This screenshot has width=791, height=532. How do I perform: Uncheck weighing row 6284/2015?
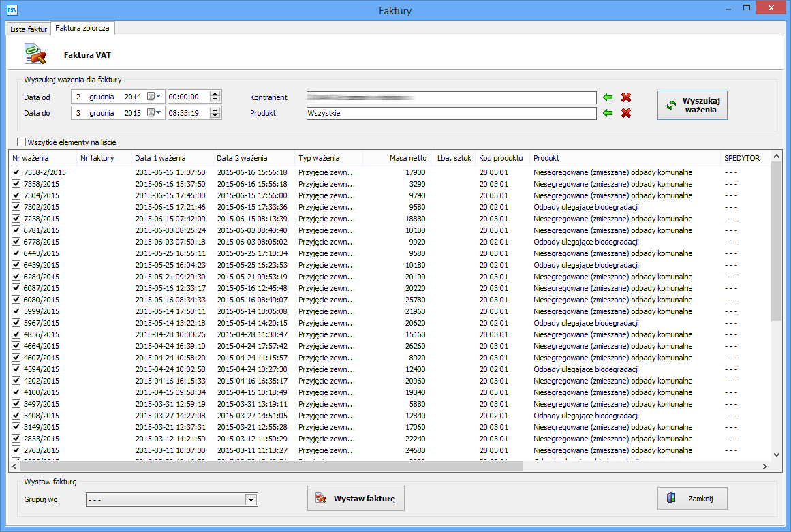(x=16, y=277)
